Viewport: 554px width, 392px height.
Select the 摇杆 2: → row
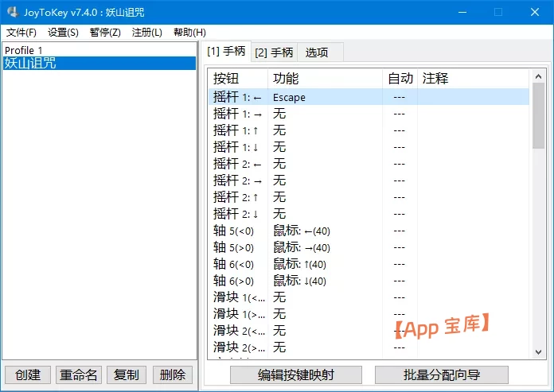[x=369, y=180]
